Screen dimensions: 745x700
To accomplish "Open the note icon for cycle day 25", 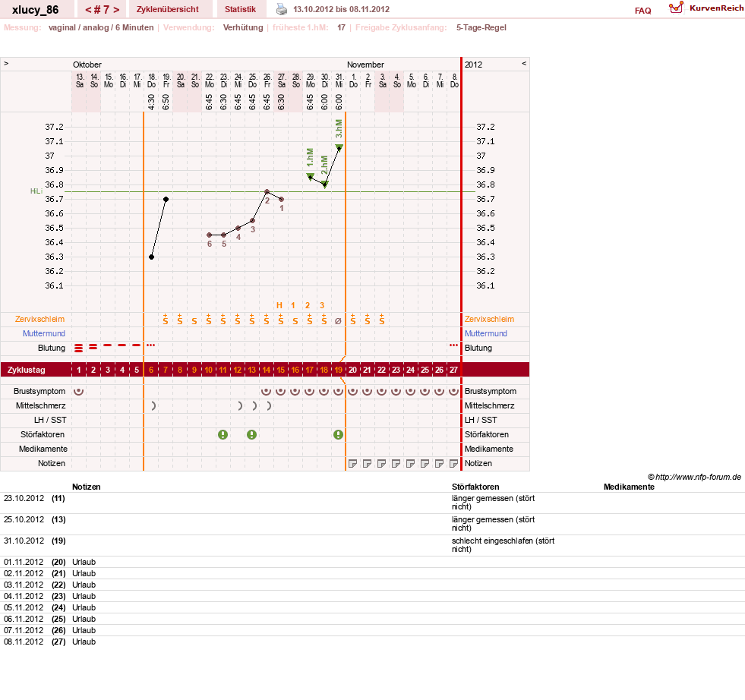I will 425,463.
